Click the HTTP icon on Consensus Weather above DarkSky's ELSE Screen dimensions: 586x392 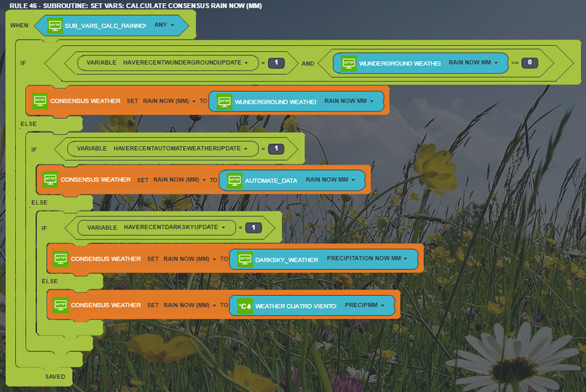[x=61, y=259]
